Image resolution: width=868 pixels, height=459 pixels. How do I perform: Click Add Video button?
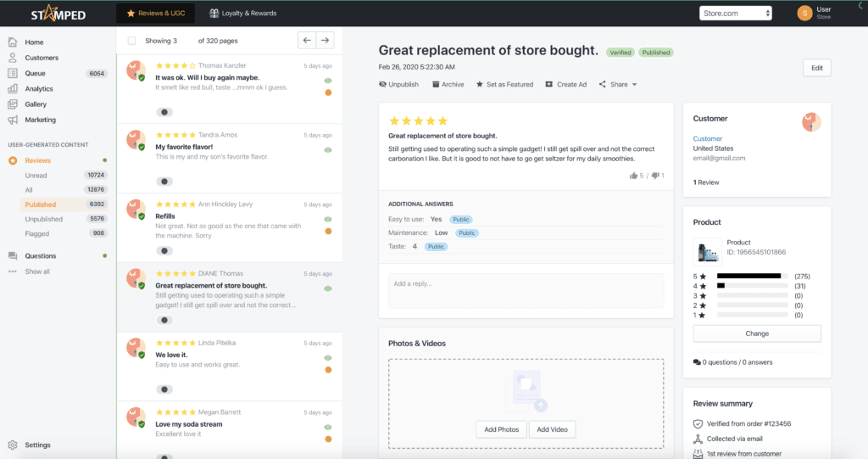point(552,429)
